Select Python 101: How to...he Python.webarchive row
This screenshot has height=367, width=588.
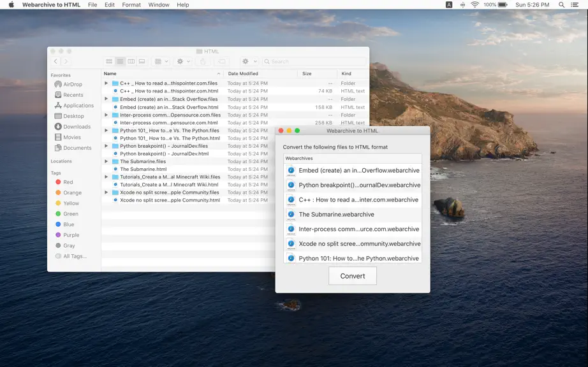(x=353, y=257)
